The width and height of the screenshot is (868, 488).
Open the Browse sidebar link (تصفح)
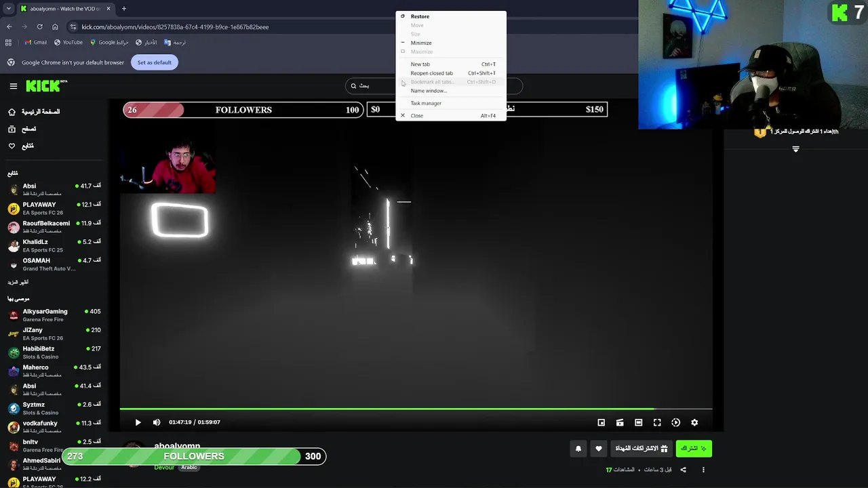click(x=22, y=129)
